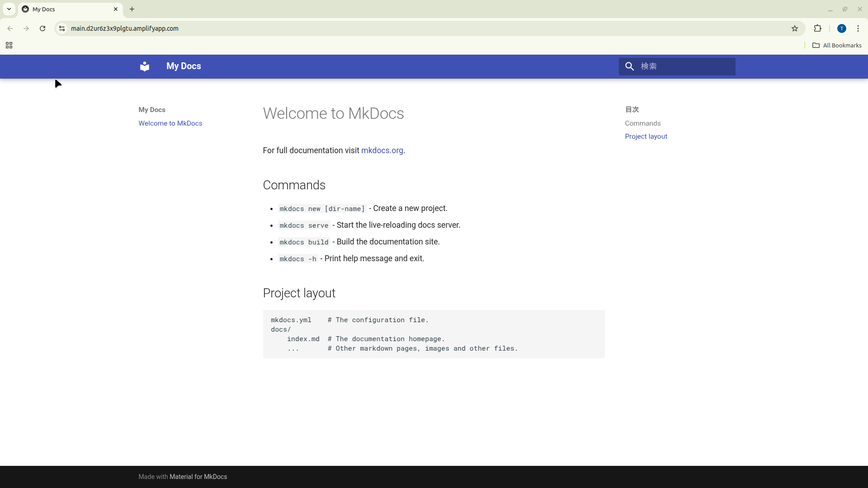The height and width of the screenshot is (488, 868).
Task: Open All Bookmarks folder
Action: pos(837,45)
